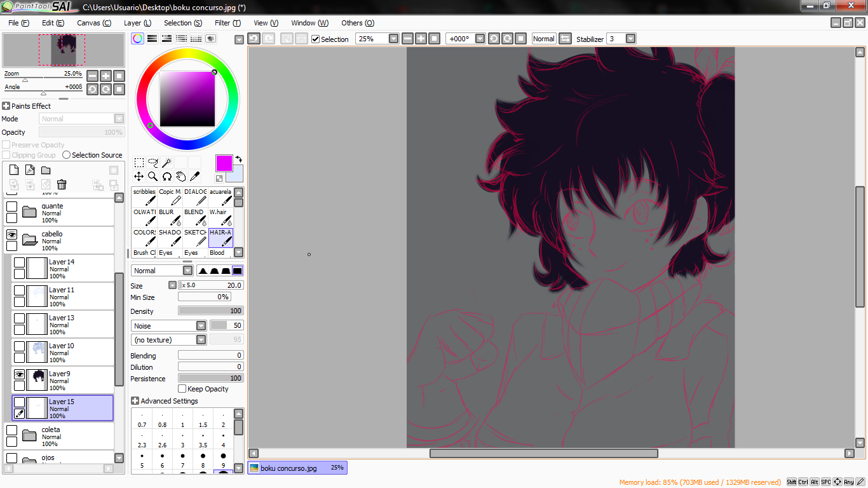Select the Selection Source radio button
868x488 pixels.
coord(66,155)
